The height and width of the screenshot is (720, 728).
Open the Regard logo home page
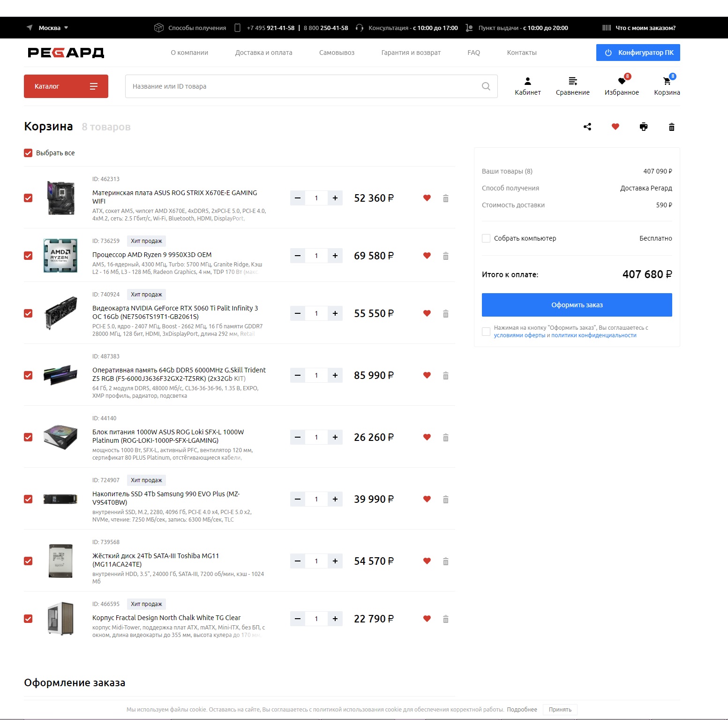66,53
